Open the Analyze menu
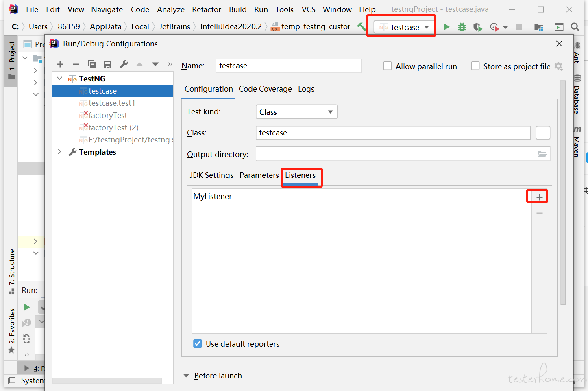This screenshot has height=391, width=588. pyautogui.click(x=171, y=9)
